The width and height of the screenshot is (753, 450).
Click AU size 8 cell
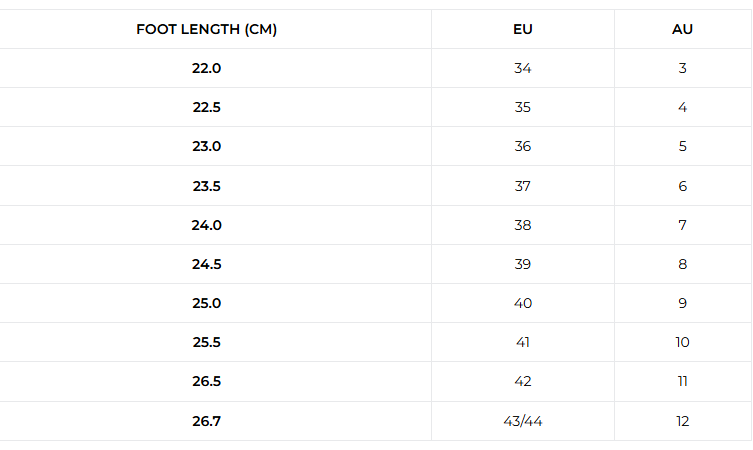(682, 264)
